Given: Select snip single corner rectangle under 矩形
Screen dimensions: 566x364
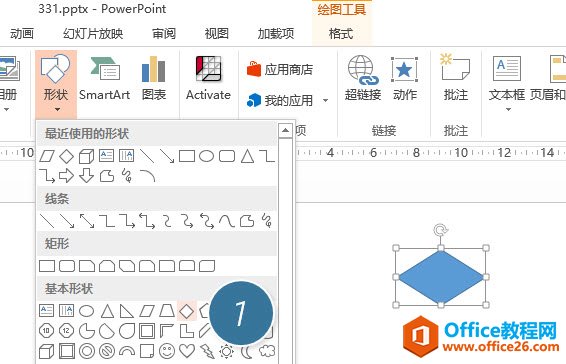Looking at the screenshot, I should 87,266.
